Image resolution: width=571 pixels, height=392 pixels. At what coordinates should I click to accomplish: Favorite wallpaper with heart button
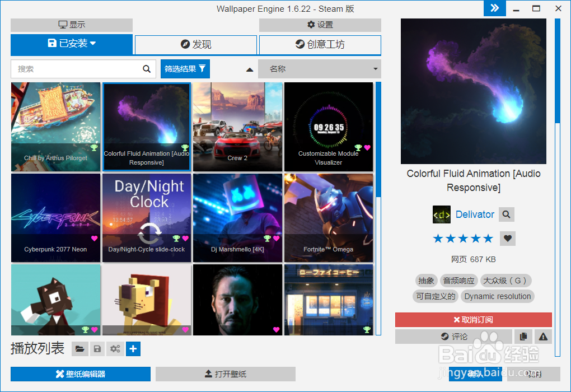click(508, 239)
